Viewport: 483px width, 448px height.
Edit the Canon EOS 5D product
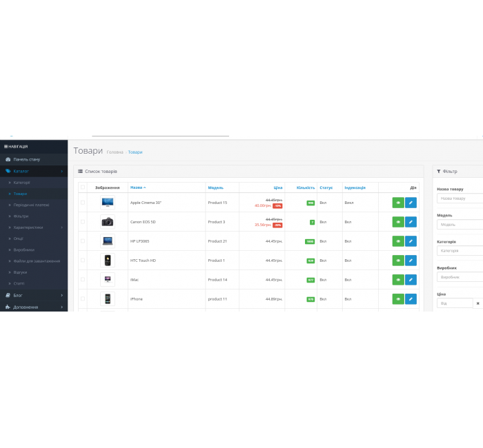click(x=411, y=222)
